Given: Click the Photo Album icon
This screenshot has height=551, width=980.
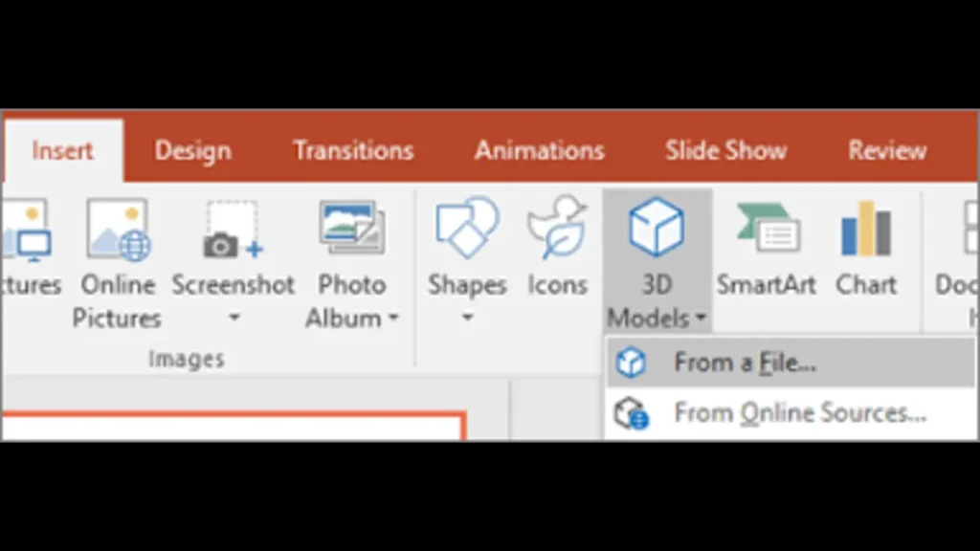Looking at the screenshot, I should pyautogui.click(x=352, y=228).
